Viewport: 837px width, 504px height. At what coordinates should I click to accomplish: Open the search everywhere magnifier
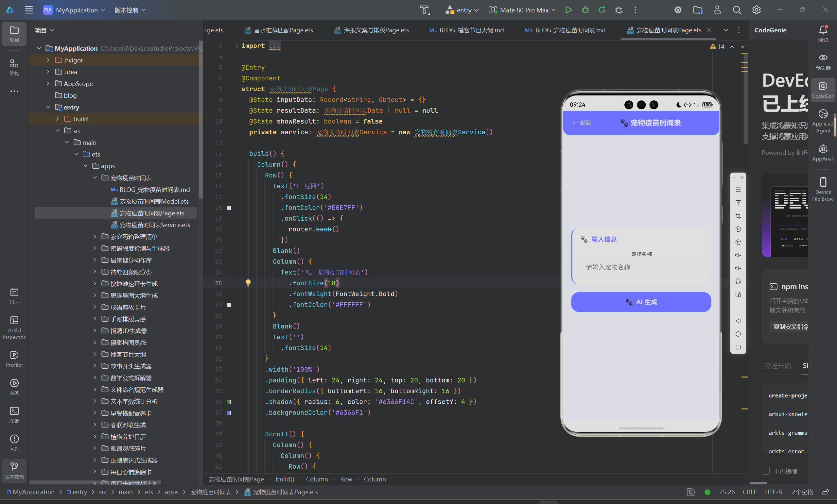737,10
